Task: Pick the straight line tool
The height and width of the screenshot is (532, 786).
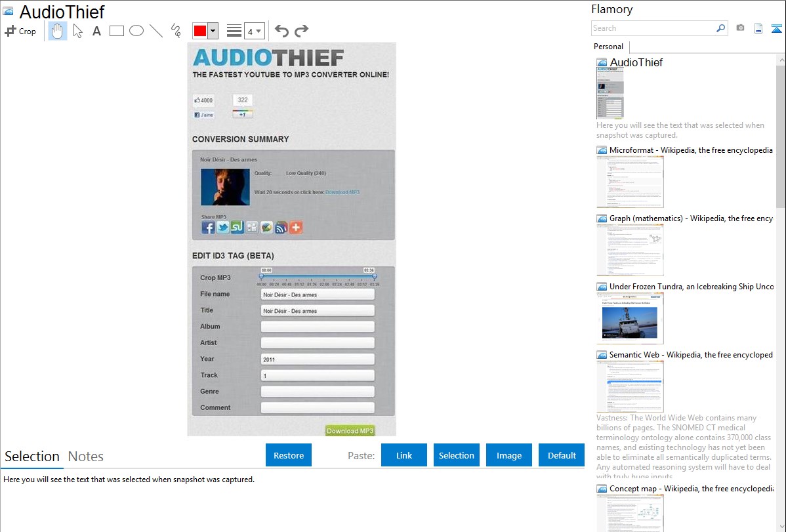Action: [x=156, y=31]
